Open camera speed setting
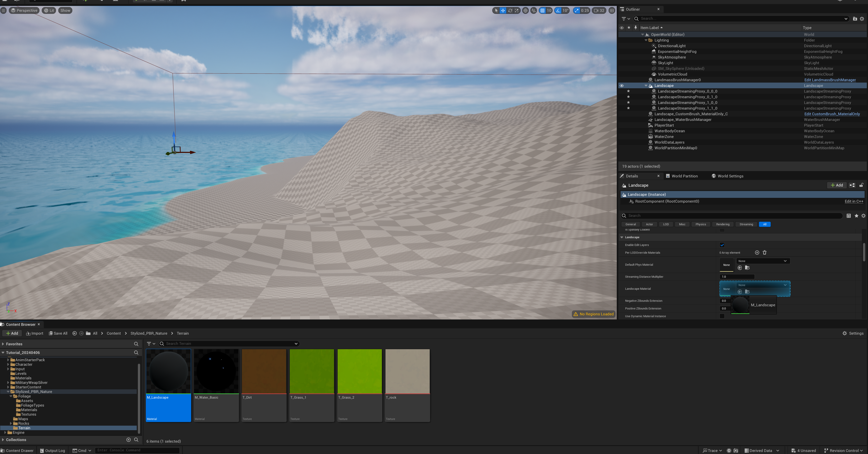868x454 pixels. coord(599,10)
